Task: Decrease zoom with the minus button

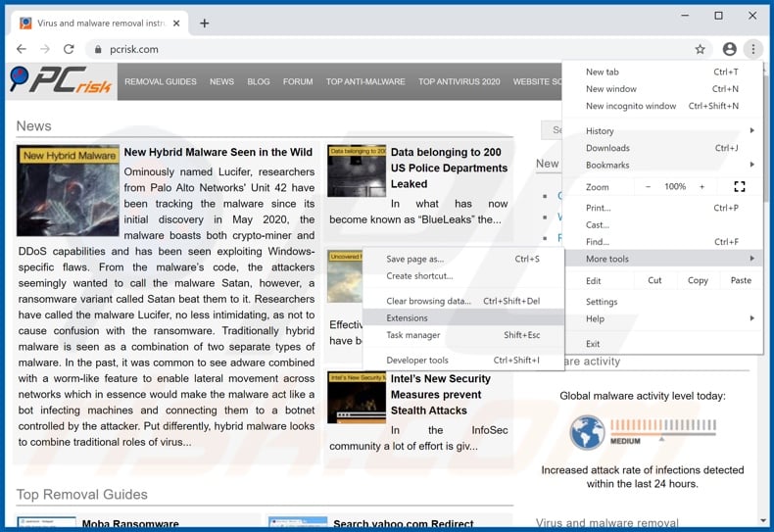Action: pyautogui.click(x=648, y=186)
